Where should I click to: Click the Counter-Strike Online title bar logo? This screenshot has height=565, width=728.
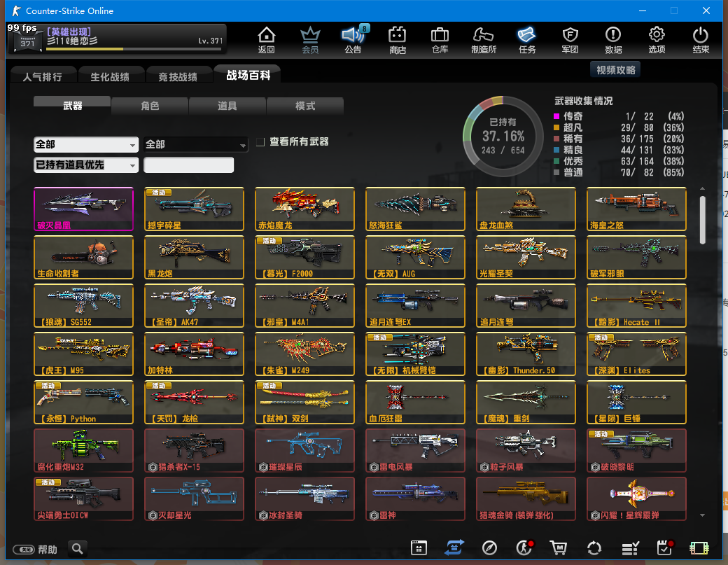(16, 11)
